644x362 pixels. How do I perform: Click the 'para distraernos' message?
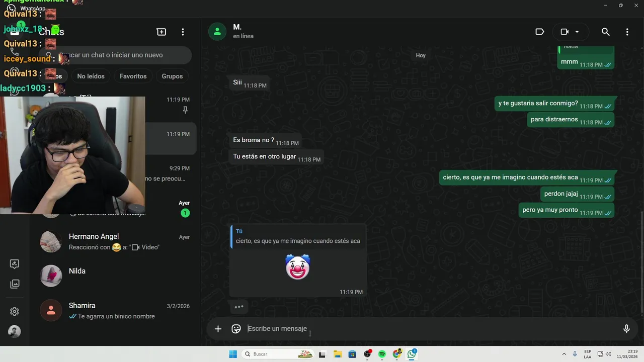click(x=571, y=120)
